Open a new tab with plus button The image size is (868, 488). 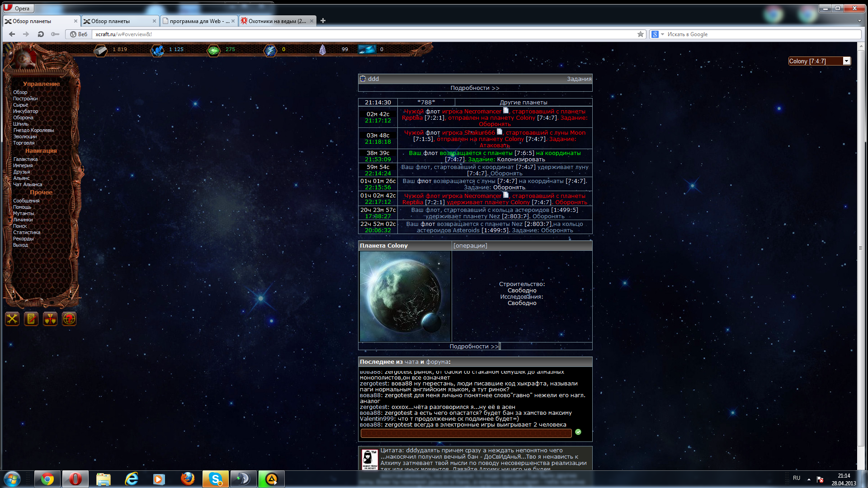pyautogui.click(x=323, y=21)
